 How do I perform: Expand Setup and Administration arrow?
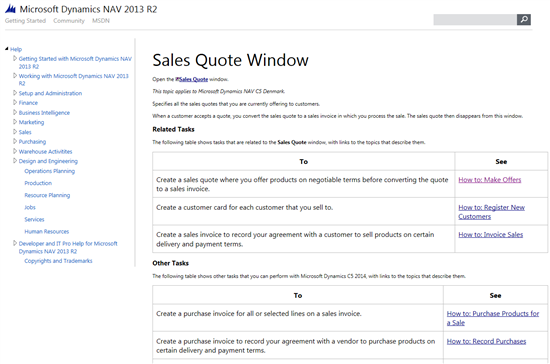pyautogui.click(x=15, y=93)
